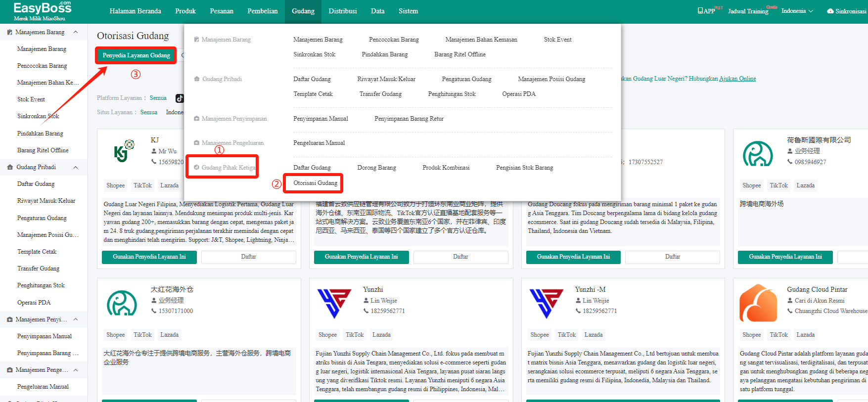868x402 pixels.
Task: Select Semua for Platform Layanan filter
Action: (158, 98)
